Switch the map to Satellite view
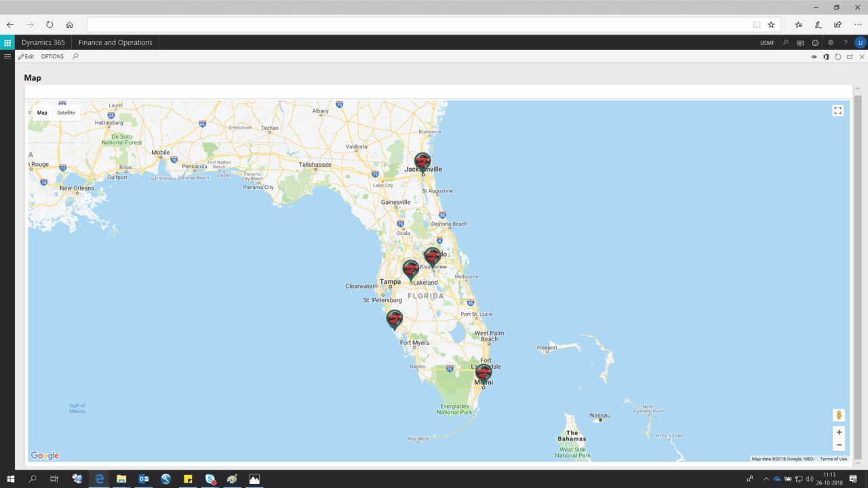The width and height of the screenshot is (868, 488). [x=66, y=113]
